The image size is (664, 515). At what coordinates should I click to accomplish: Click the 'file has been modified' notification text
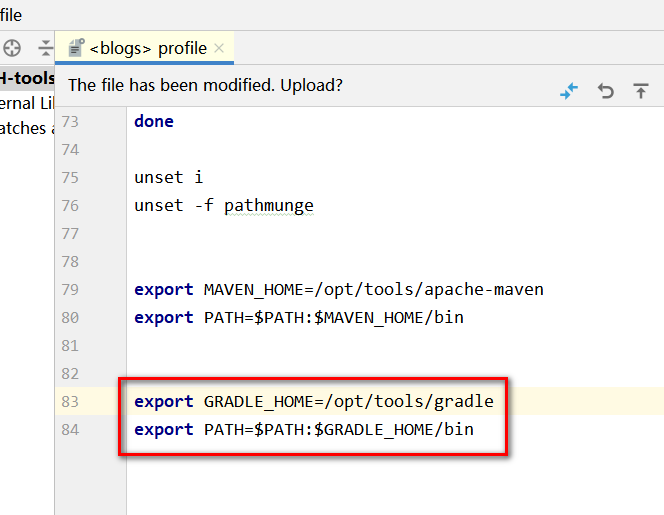(205, 85)
